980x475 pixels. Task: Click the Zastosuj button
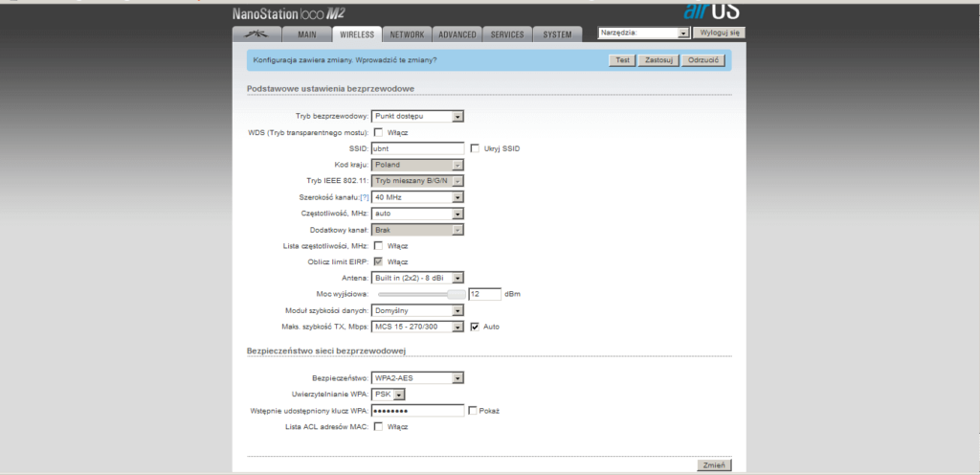click(656, 60)
